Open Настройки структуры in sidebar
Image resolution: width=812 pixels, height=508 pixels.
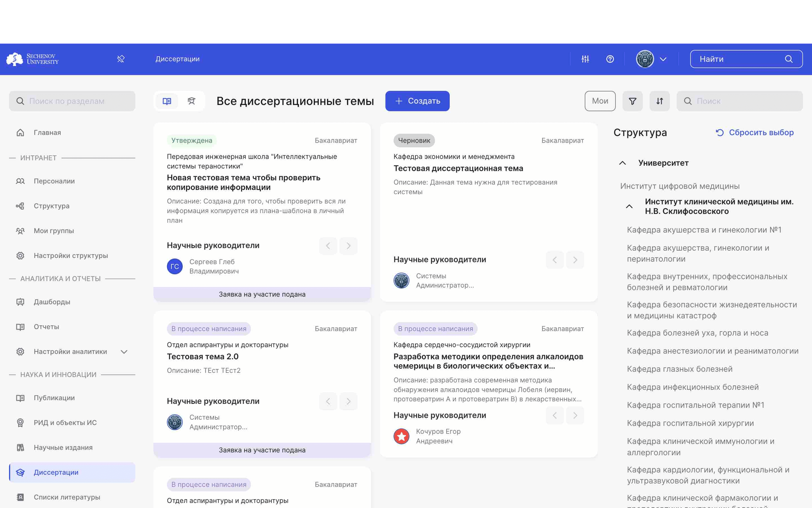72,256
